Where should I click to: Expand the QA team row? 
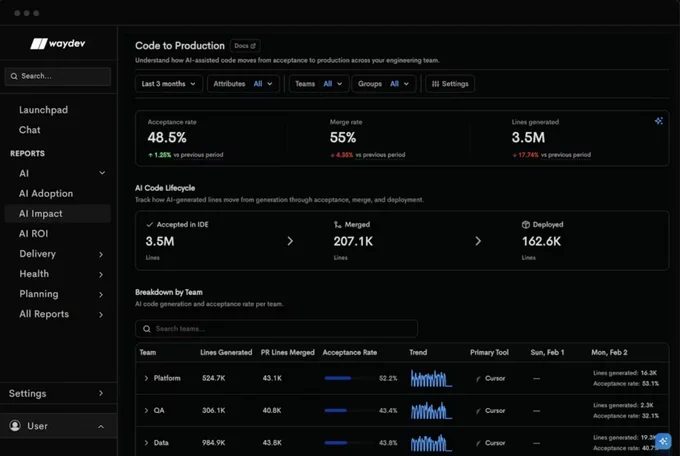point(146,410)
